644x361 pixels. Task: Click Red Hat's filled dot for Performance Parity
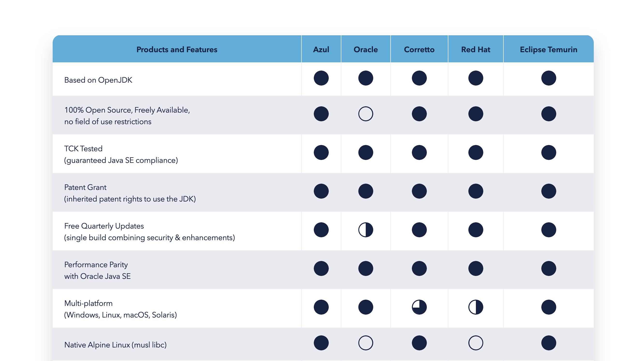475,268
